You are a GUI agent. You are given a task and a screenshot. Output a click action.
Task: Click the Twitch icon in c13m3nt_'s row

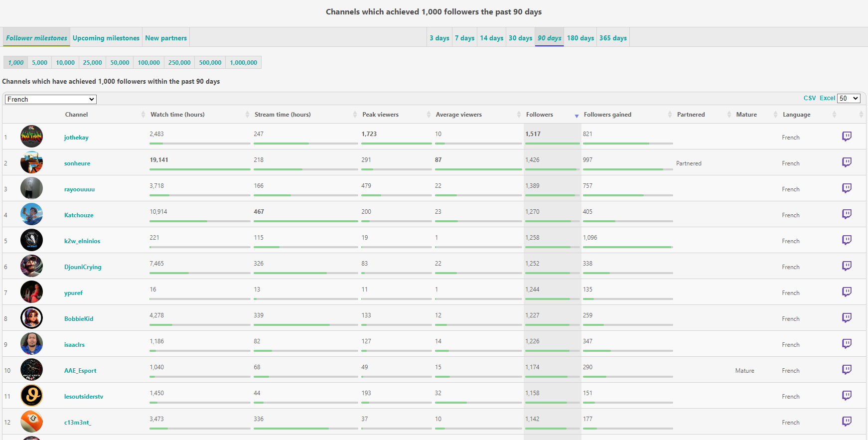pyautogui.click(x=847, y=422)
